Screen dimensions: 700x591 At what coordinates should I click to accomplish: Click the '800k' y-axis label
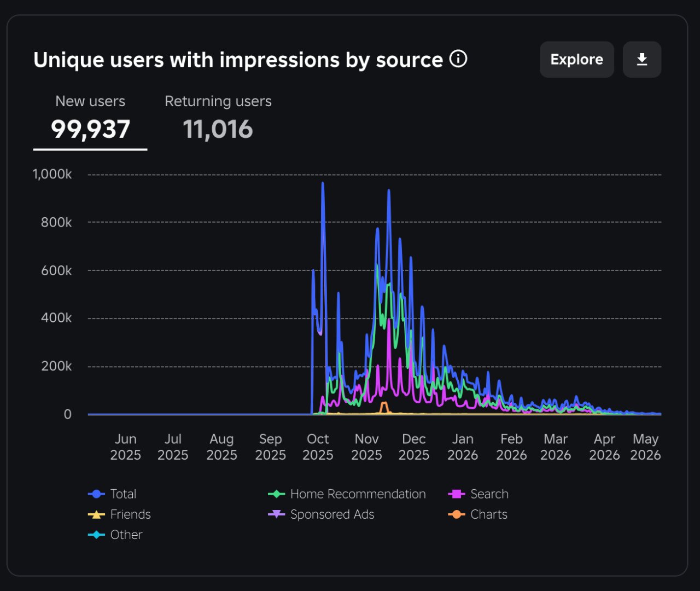coord(56,222)
